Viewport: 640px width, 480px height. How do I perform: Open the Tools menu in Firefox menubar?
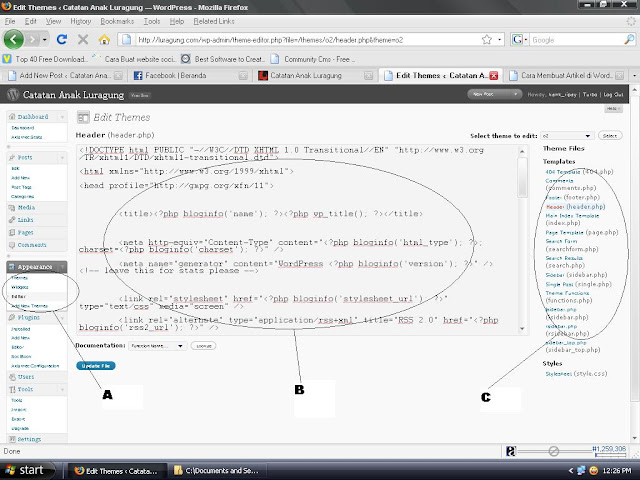152,21
